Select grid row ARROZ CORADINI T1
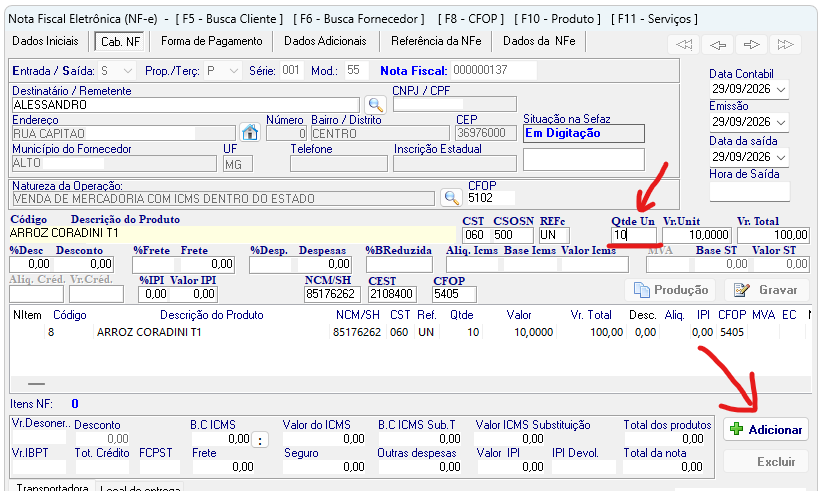The width and height of the screenshot is (822, 491). pos(409,332)
